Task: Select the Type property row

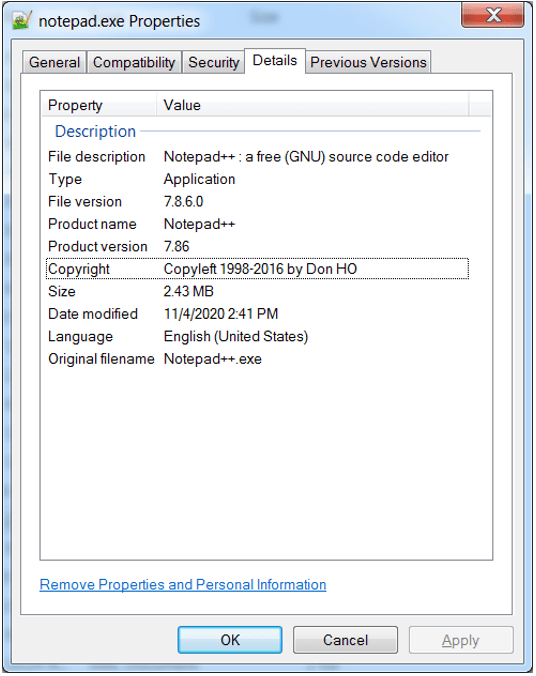Action: tap(257, 179)
